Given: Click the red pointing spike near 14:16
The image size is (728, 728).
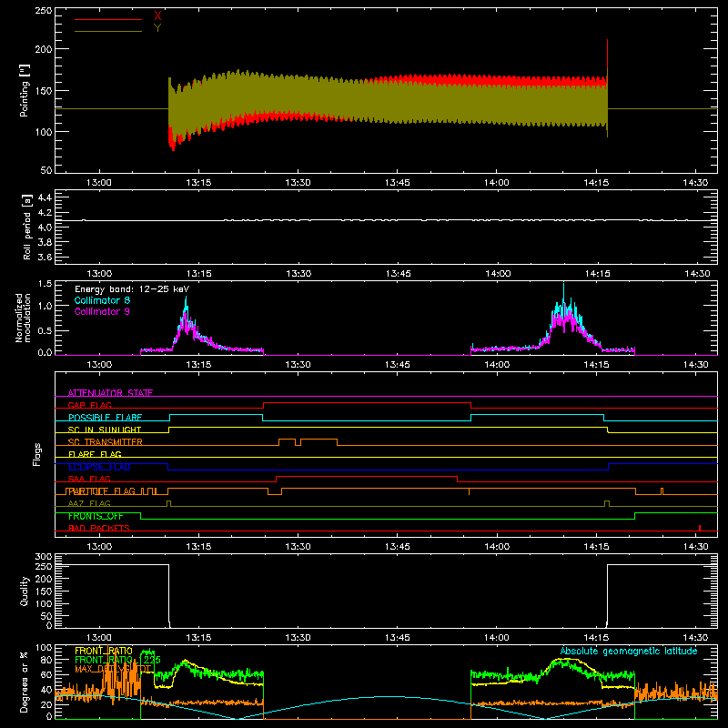Looking at the screenshot, I should (x=607, y=56).
